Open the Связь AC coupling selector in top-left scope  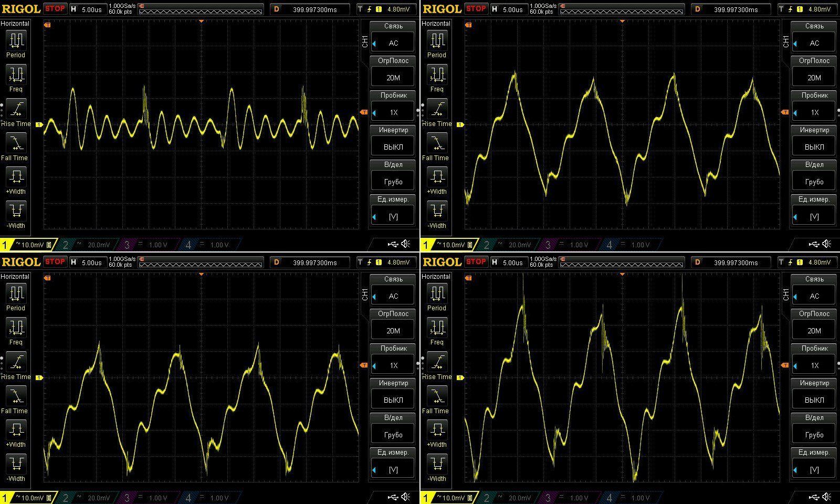point(393,43)
